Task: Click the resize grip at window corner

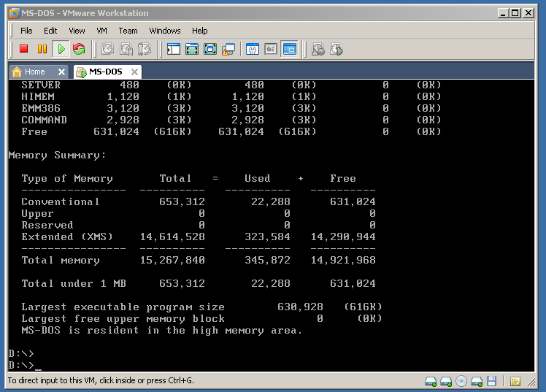Action: (531, 383)
